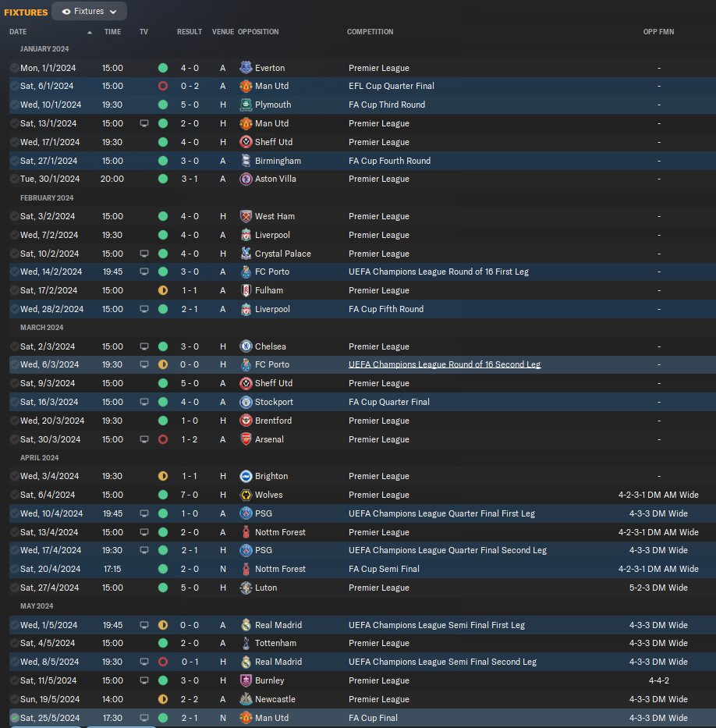
Task: Click the Brentford club badge
Action: (x=246, y=421)
